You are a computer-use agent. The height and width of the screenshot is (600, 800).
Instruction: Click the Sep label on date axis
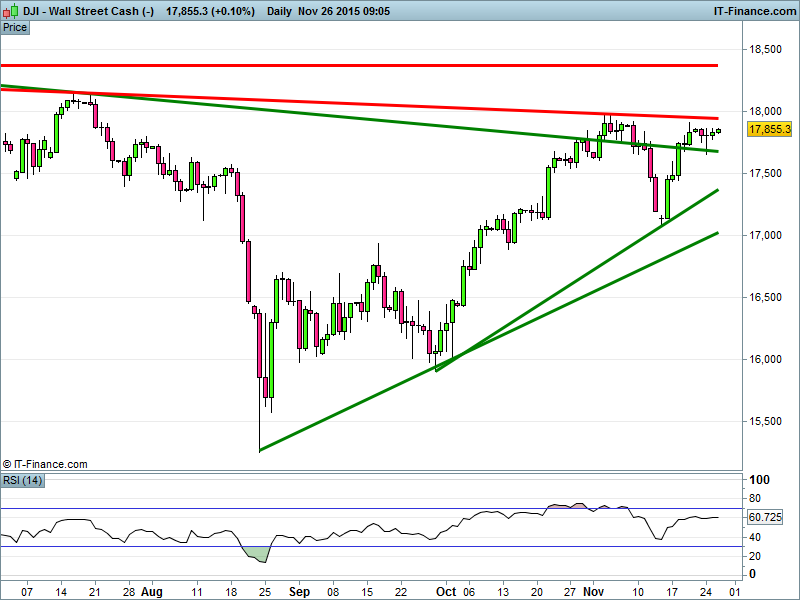coord(299,591)
